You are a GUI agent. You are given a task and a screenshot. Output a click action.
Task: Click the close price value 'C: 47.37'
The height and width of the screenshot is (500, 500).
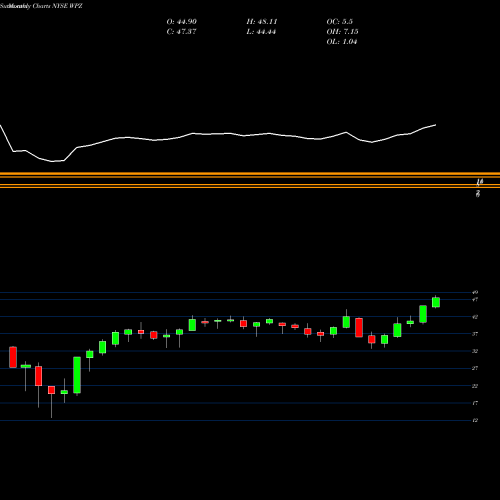pyautogui.click(x=181, y=32)
